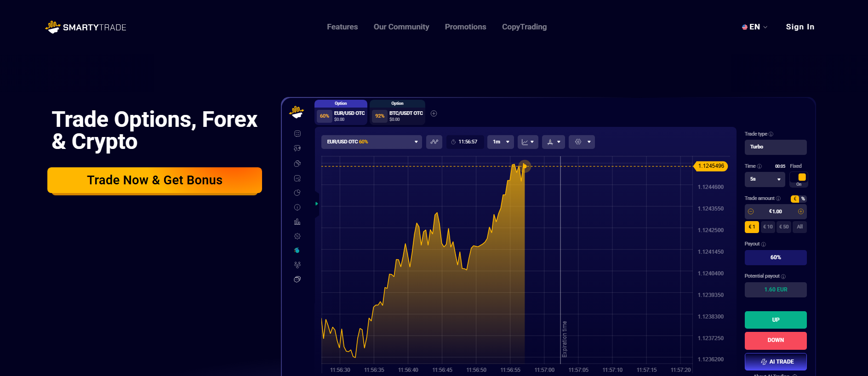Click the stopwatch icon beside 11:56:57
This screenshot has width=868, height=376.
(x=453, y=142)
